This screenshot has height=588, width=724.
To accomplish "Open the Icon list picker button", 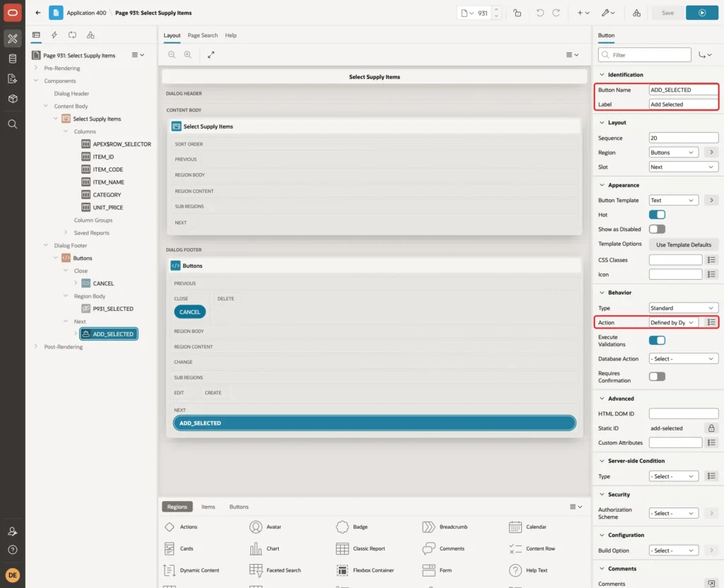I will pos(711,275).
